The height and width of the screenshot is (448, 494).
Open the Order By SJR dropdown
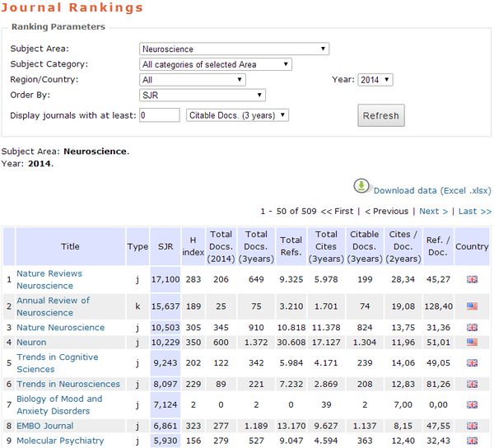[x=203, y=96]
